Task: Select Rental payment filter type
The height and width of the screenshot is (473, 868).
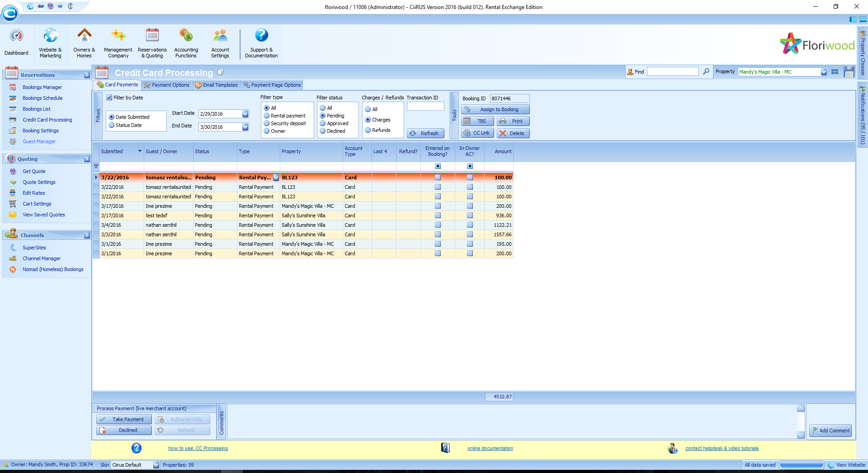Action: coord(267,116)
